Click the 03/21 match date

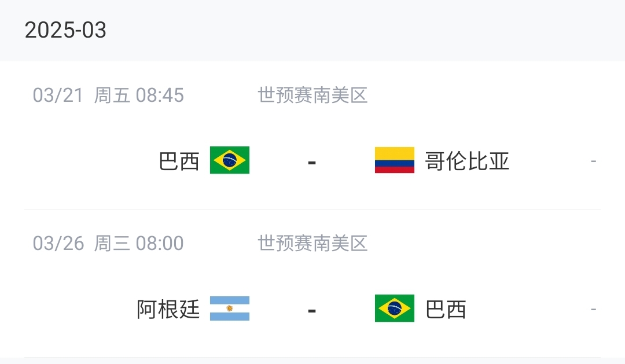58,95
